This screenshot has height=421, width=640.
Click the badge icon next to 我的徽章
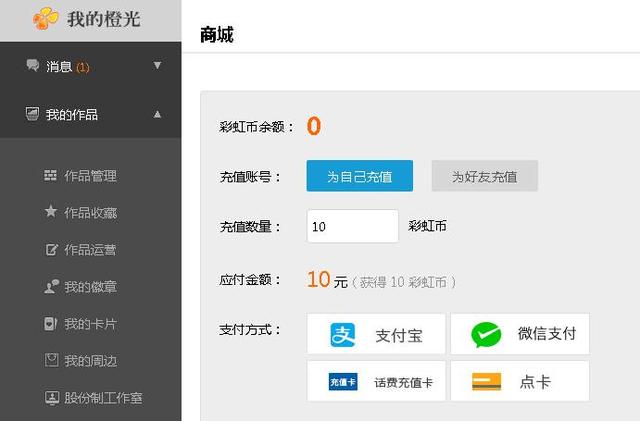click(51, 286)
